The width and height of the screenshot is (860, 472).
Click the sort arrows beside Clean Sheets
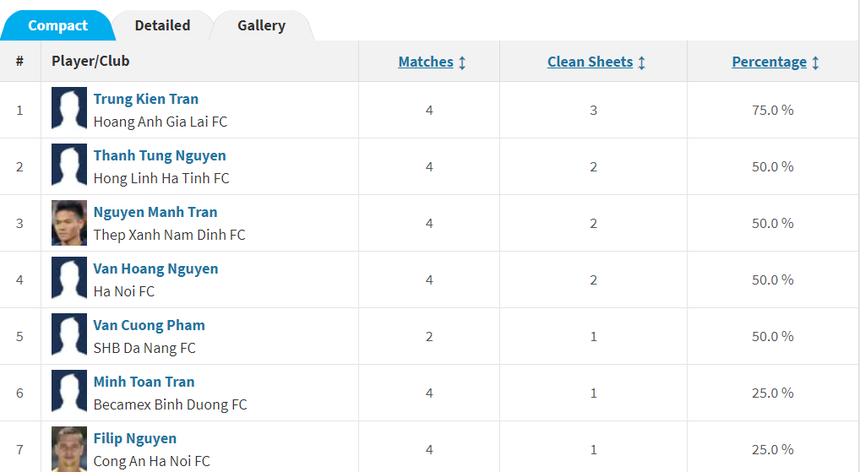tap(642, 62)
